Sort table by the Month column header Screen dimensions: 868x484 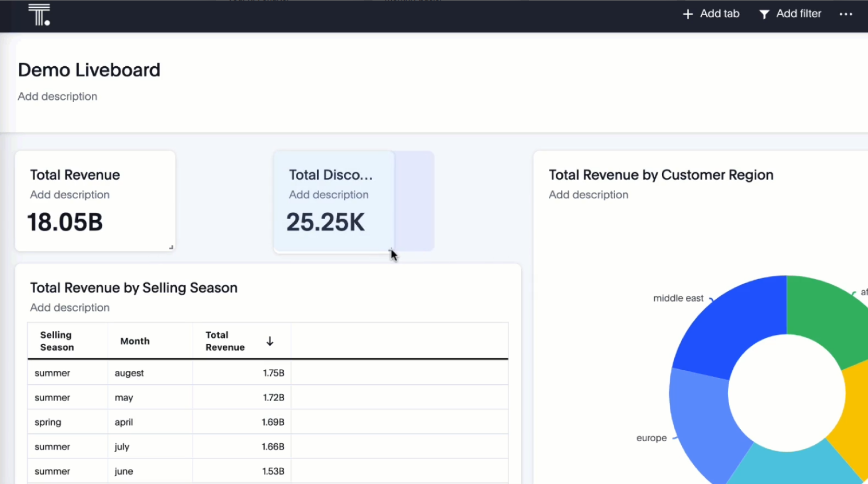click(x=135, y=341)
